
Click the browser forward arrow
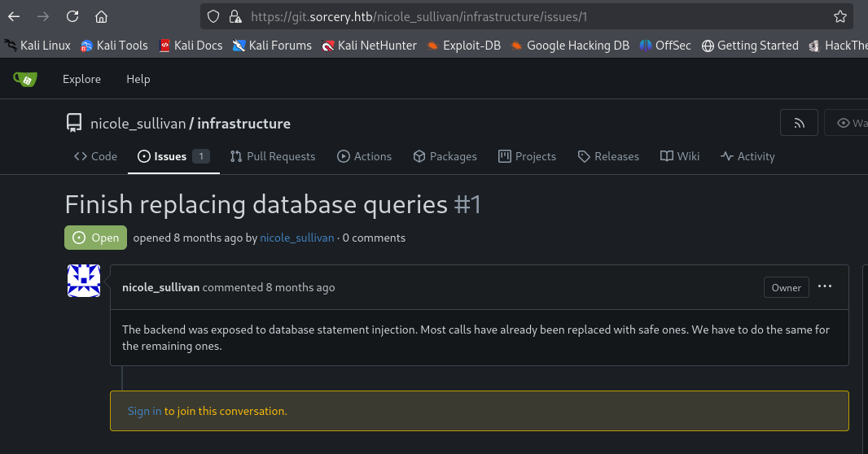[42, 16]
